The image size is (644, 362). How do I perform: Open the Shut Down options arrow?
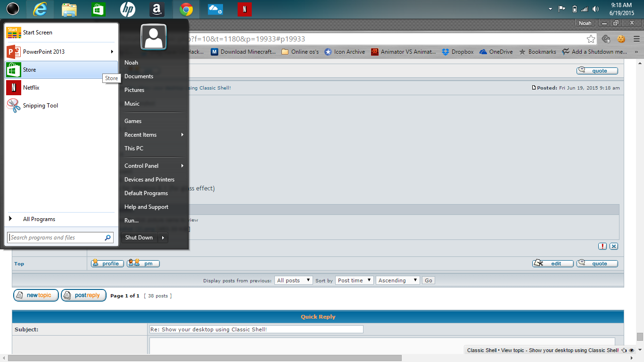[x=163, y=238]
